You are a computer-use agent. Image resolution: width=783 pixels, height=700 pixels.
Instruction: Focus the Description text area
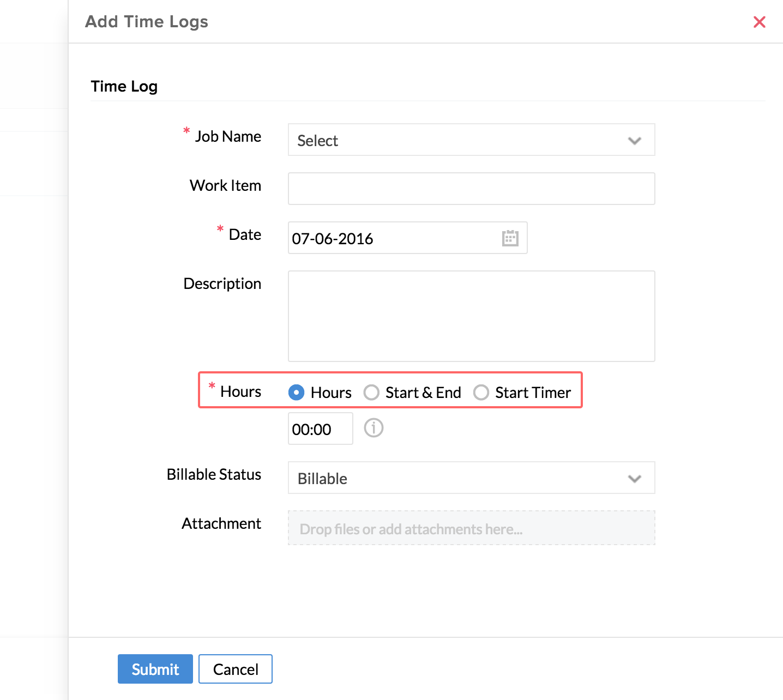(471, 316)
